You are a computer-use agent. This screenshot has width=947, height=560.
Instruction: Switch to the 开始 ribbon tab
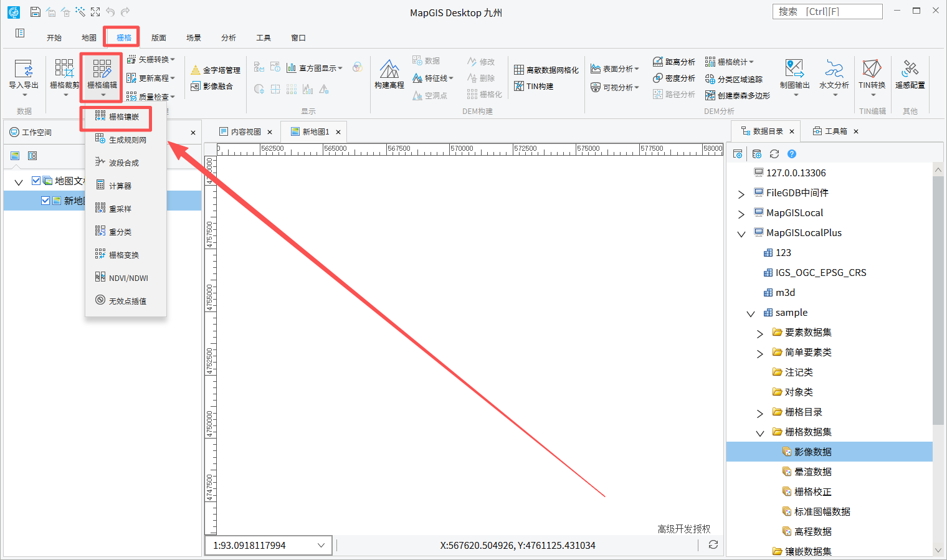click(54, 37)
